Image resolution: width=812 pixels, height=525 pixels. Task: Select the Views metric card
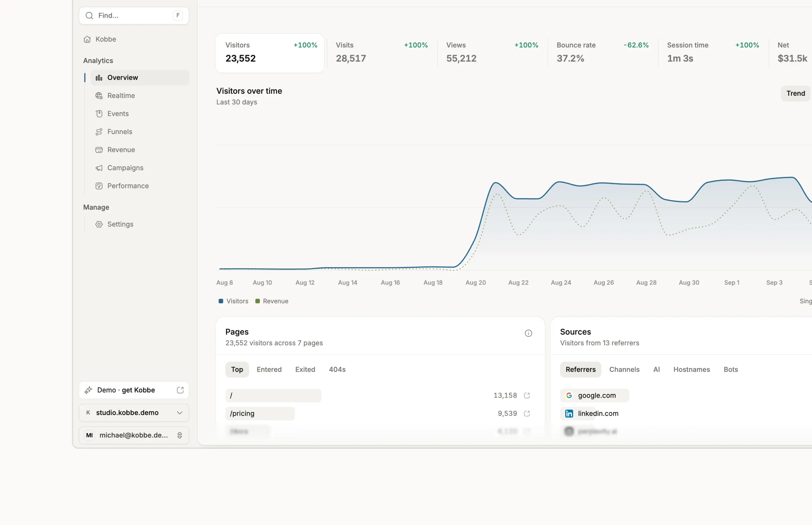492,53
